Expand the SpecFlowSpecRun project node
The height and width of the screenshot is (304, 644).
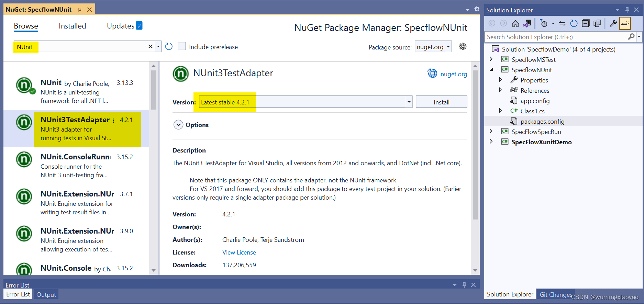coord(491,131)
